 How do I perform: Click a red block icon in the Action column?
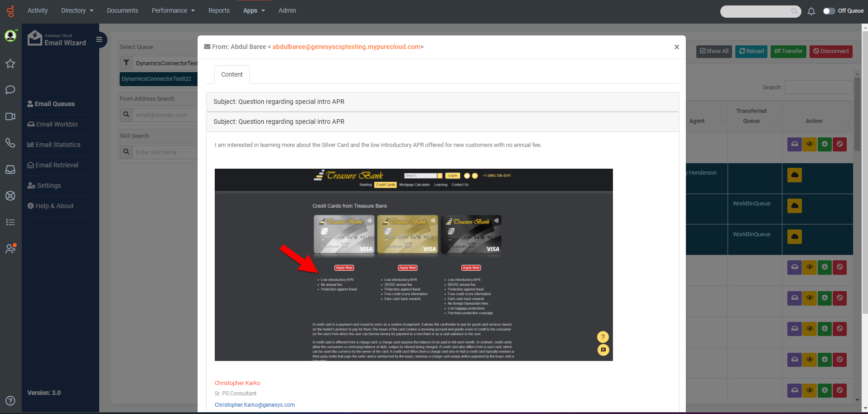(x=839, y=267)
